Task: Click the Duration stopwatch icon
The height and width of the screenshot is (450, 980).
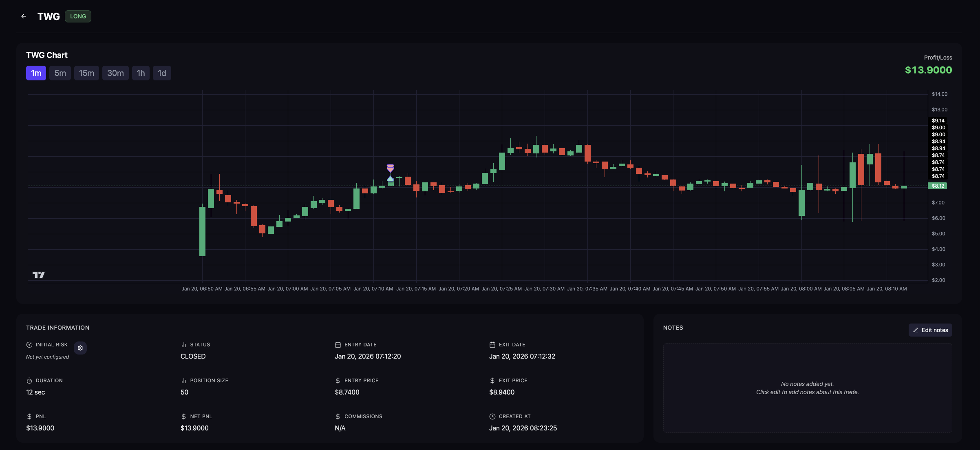Action: (29, 381)
